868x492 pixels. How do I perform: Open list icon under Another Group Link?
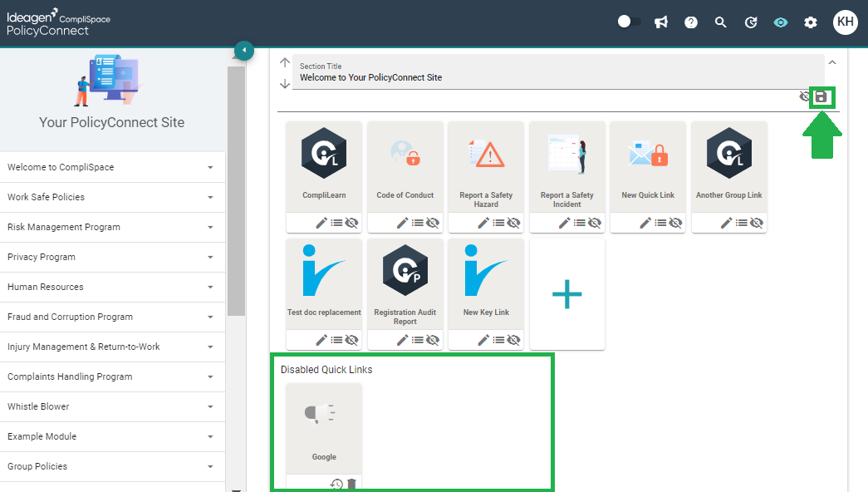[x=742, y=223]
